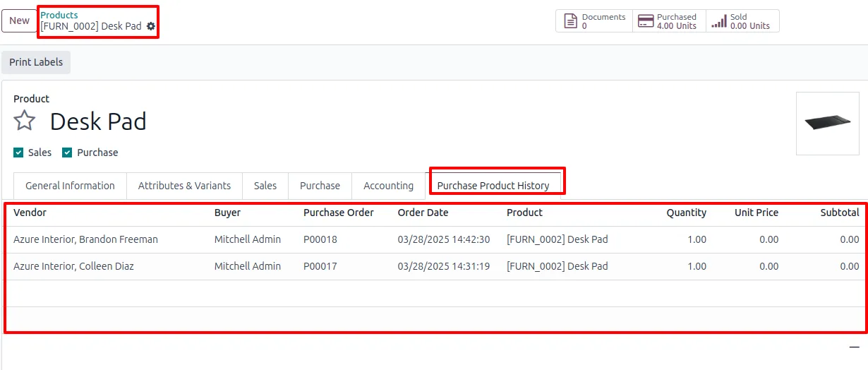The width and height of the screenshot is (868, 370).
Task: Sort by the Quantity column header
Action: point(686,213)
